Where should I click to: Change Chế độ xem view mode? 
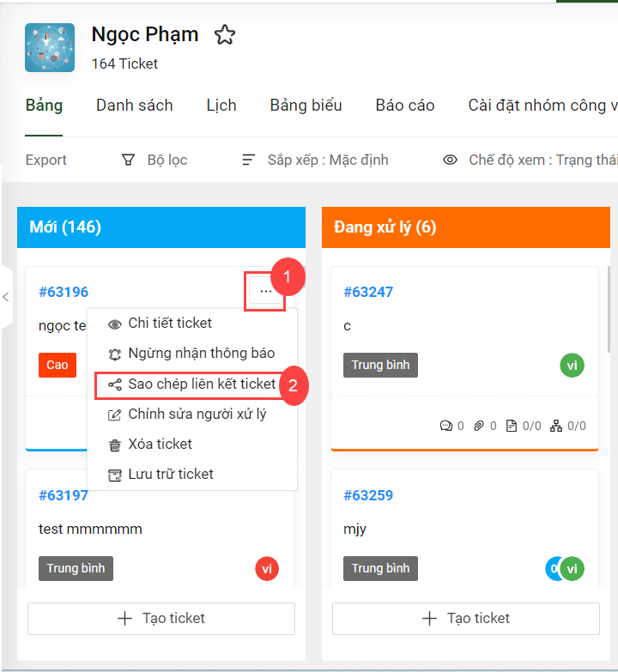[x=530, y=160]
